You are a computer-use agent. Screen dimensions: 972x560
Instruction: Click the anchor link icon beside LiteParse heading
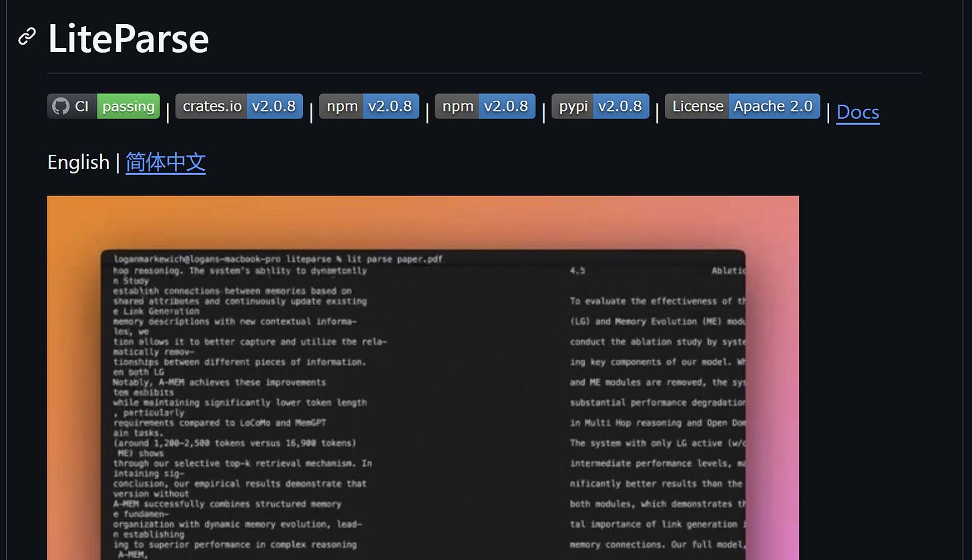27,36
